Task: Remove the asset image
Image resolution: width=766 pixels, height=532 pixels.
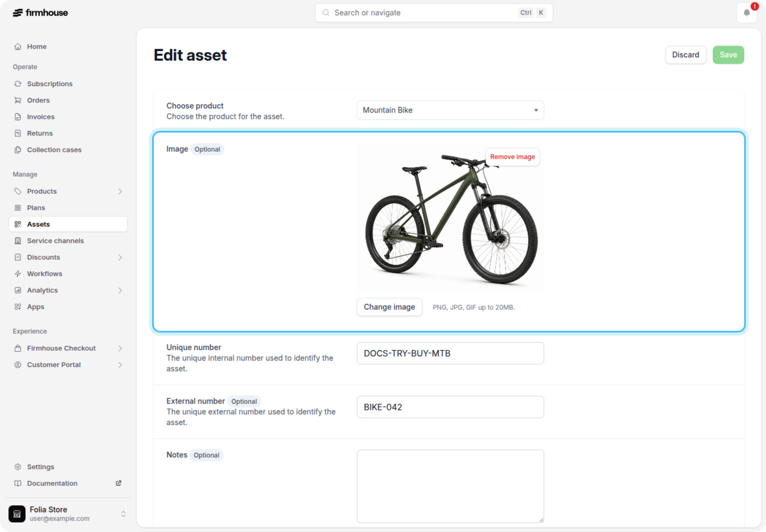Action: [512, 157]
